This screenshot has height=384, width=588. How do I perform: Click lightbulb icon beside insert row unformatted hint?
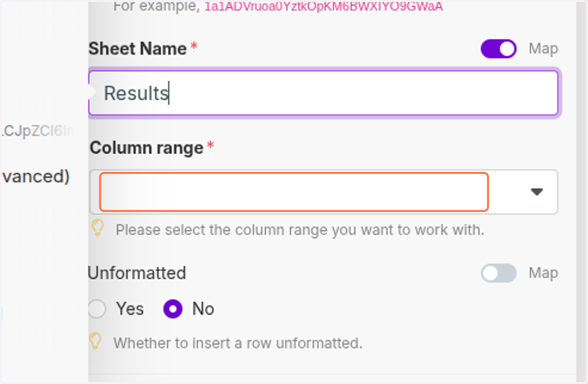point(96,341)
